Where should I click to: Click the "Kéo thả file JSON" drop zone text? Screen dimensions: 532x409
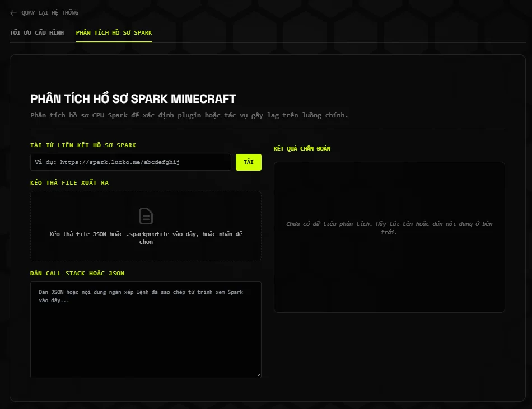tap(146, 238)
